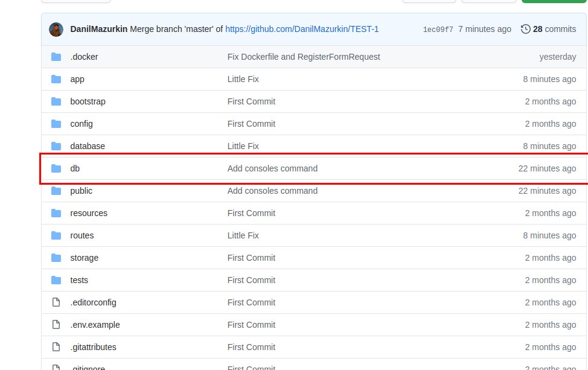Click the resources folder icon
This screenshot has height=370, width=588.
point(56,213)
